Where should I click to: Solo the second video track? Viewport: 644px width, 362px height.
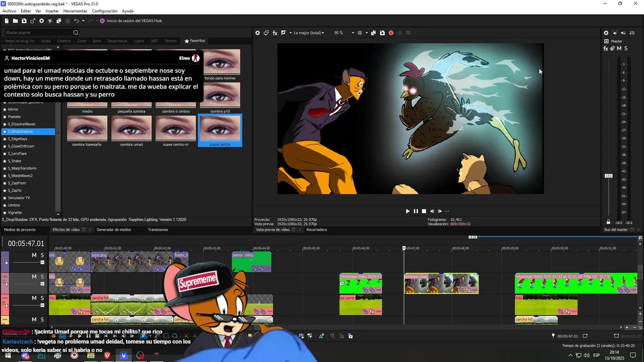click(42, 277)
